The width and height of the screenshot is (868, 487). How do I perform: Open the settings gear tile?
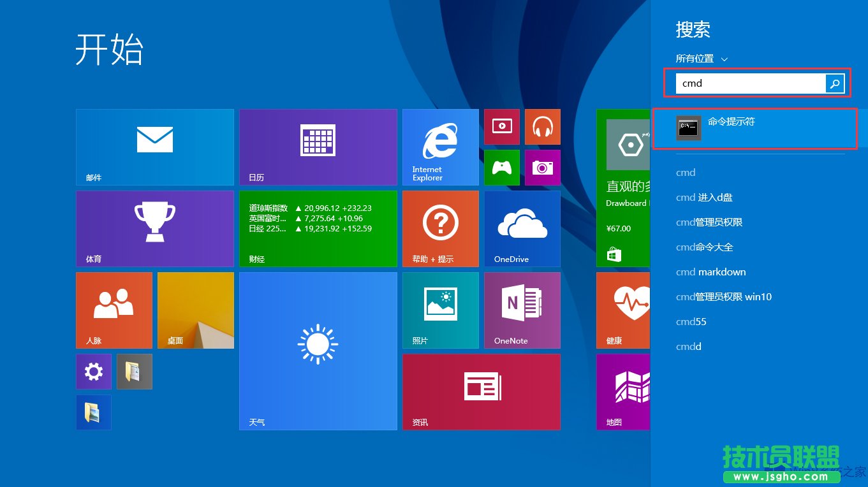(x=93, y=371)
